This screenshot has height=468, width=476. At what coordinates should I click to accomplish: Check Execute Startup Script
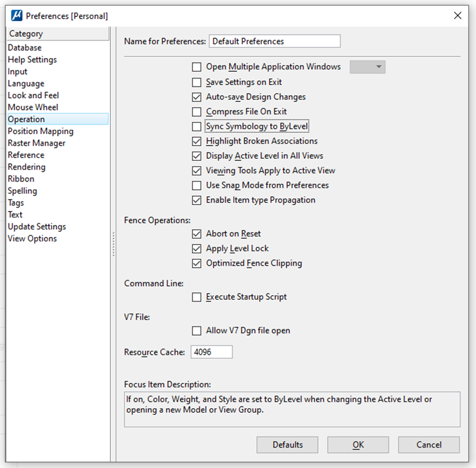click(196, 297)
